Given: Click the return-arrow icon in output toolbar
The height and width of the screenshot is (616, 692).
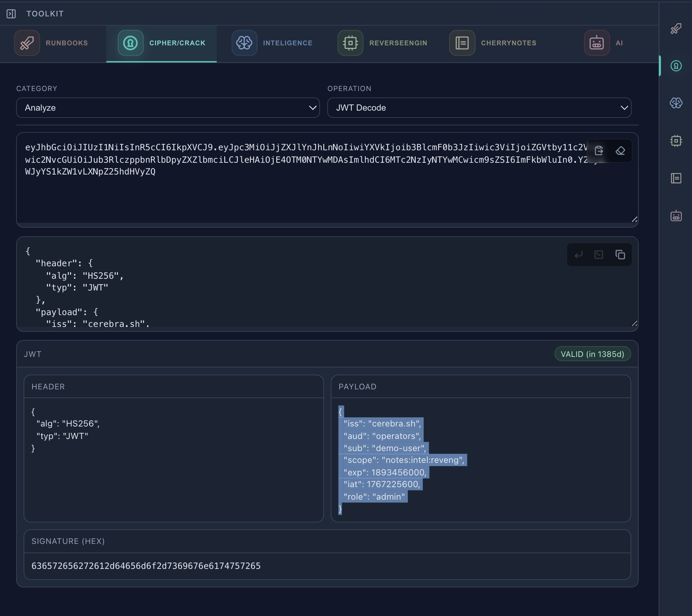Looking at the screenshot, I should click(578, 254).
